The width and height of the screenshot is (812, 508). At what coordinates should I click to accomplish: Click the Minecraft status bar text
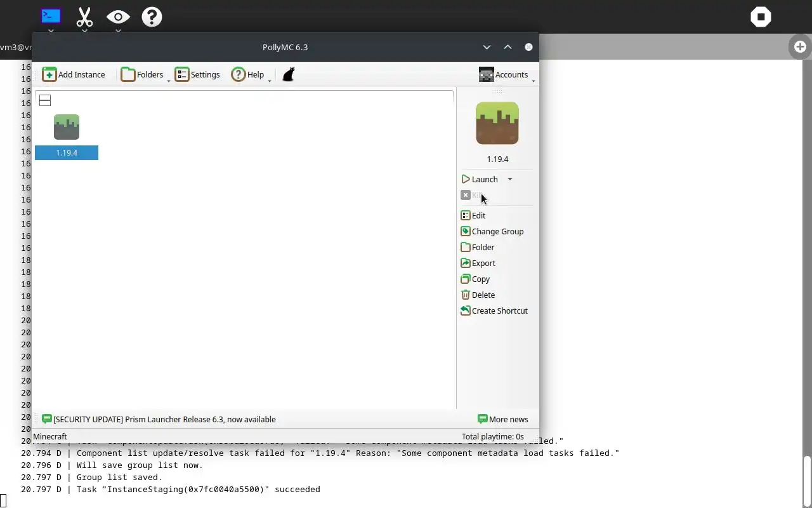(x=50, y=436)
